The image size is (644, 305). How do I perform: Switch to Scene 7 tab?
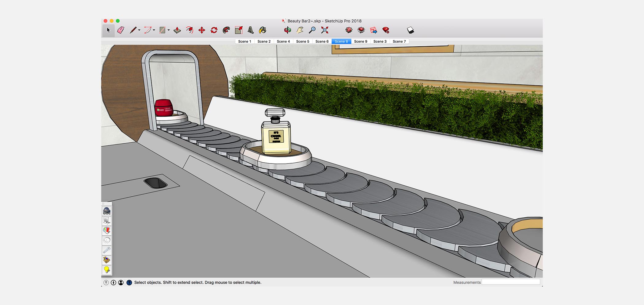(x=399, y=41)
